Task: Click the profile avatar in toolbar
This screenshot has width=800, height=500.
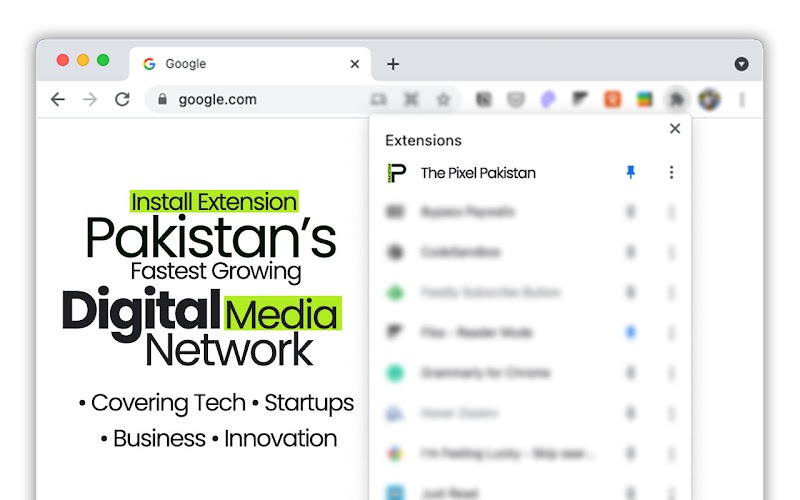Action: [709, 99]
